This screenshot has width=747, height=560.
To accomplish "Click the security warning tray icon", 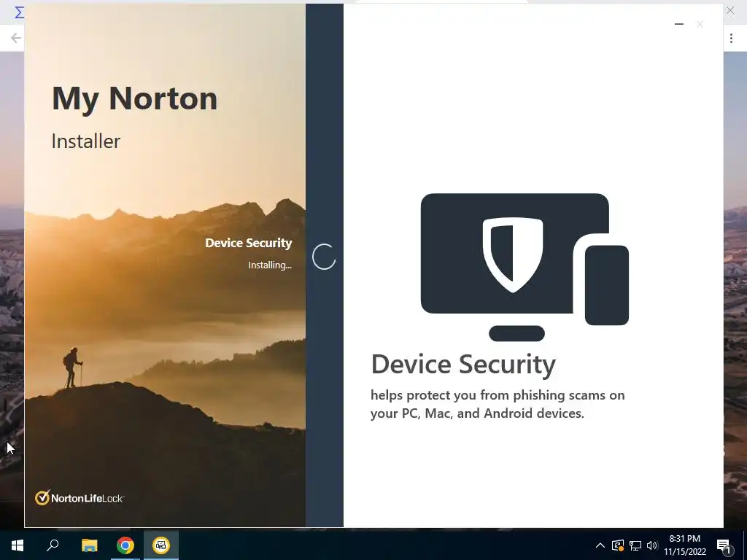I will 618,545.
